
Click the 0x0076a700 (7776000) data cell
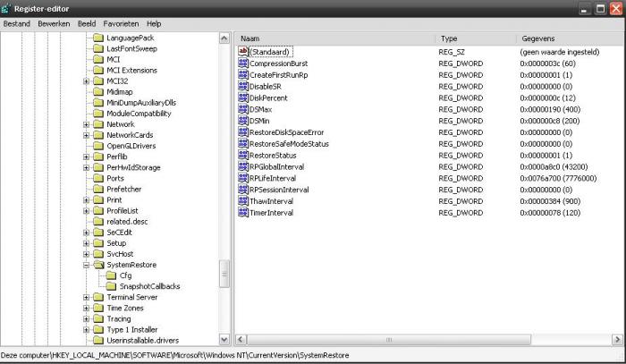[558, 178]
